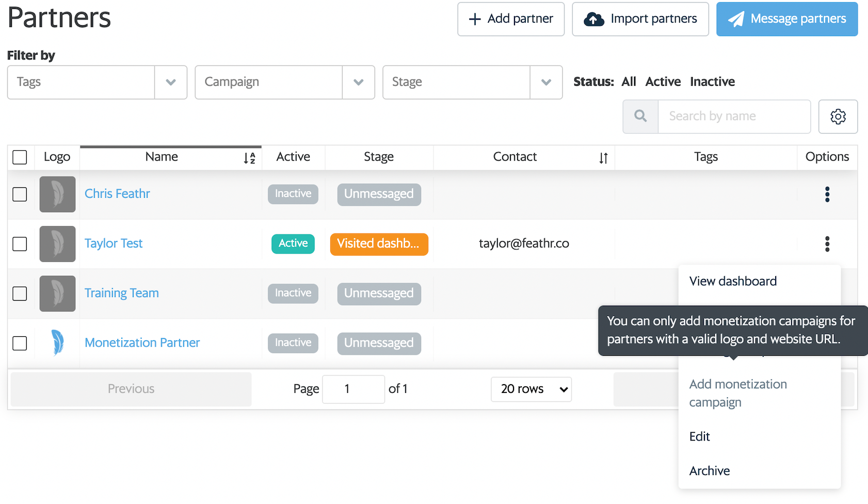Change the 20 rows page size selector
Screen dimensions: 868x504
point(531,389)
